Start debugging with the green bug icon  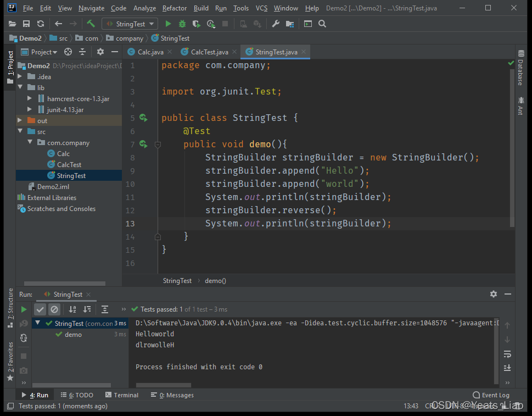point(182,24)
